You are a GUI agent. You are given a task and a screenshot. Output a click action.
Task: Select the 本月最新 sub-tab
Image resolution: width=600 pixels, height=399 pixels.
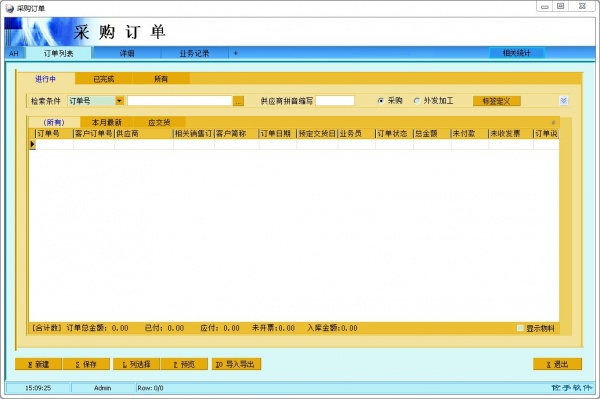[x=106, y=122]
